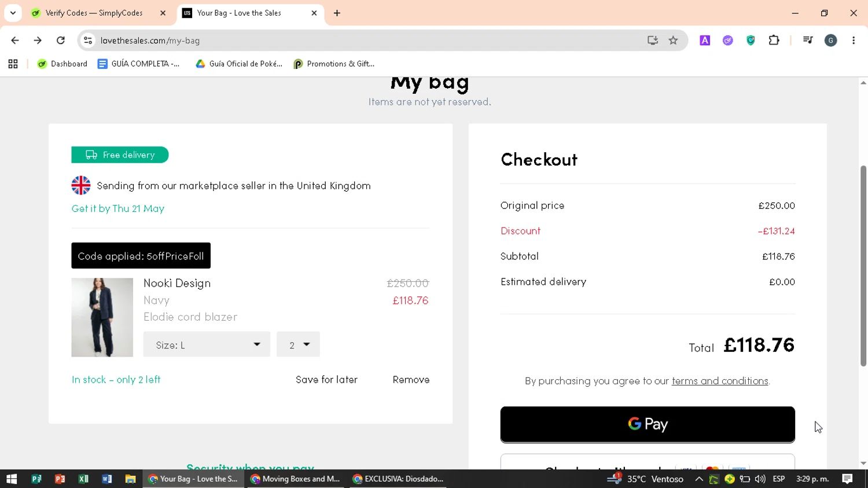The height and width of the screenshot is (488, 868).
Task: Switch to EXCLUSIVA: Diosdado taskbar window
Action: pos(399,479)
